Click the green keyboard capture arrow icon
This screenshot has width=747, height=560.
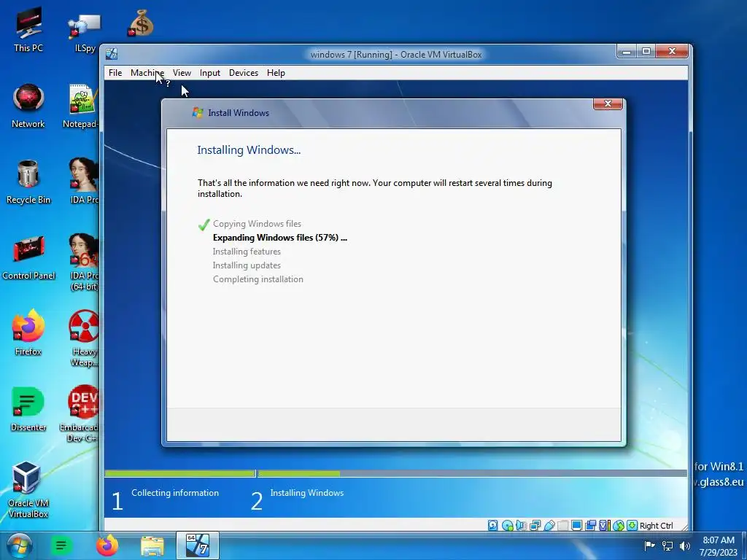tap(632, 525)
